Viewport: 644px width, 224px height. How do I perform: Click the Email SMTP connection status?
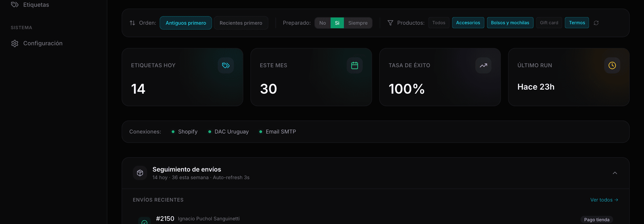coord(278,132)
